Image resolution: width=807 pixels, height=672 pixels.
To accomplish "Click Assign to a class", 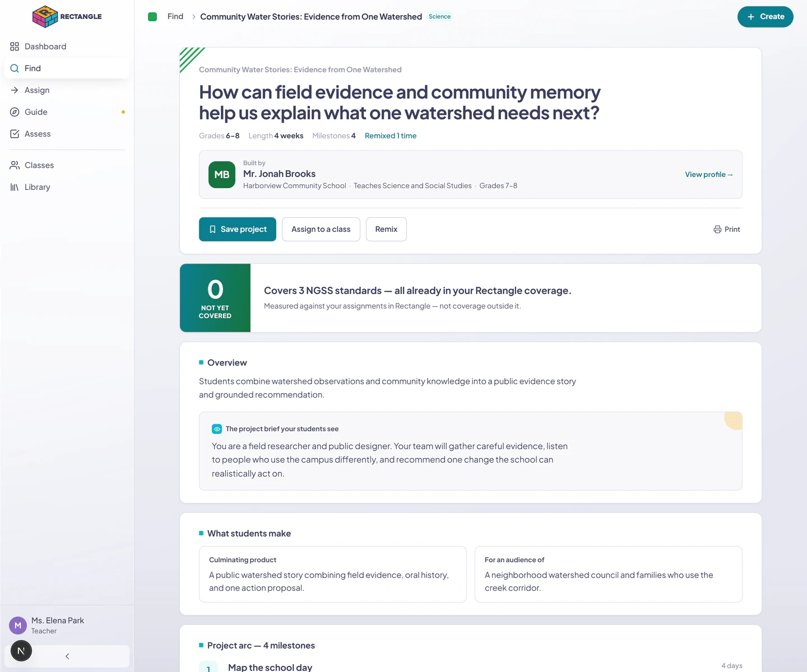I will coord(321,230).
